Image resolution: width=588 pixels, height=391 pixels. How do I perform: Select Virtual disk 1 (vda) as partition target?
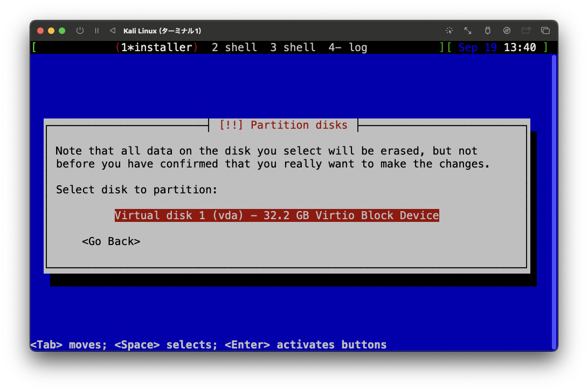click(276, 215)
